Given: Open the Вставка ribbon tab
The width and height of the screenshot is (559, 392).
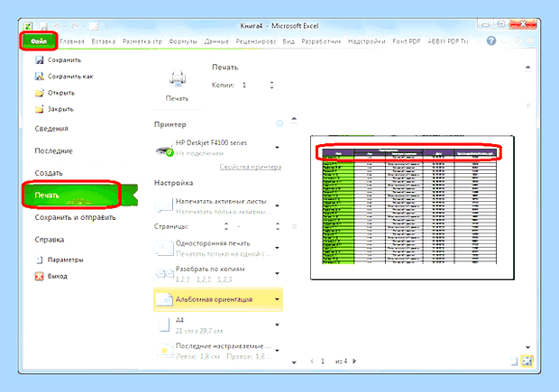Looking at the screenshot, I should pos(104,41).
